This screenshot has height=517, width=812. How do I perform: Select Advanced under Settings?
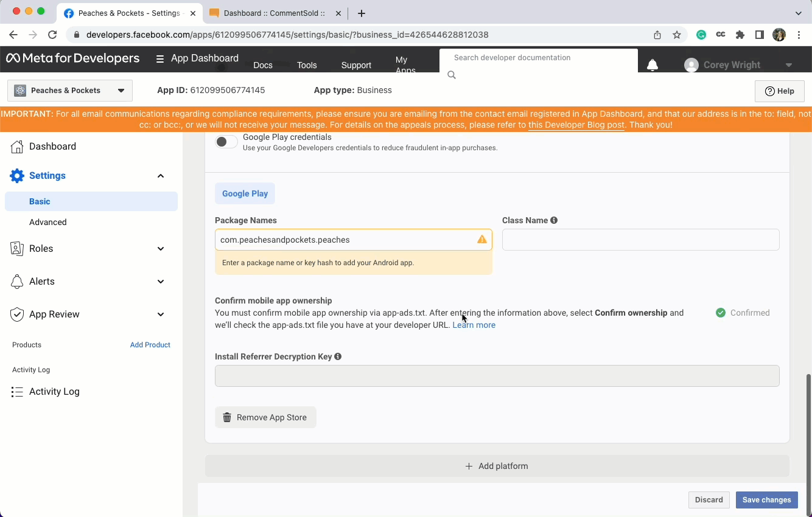click(48, 222)
